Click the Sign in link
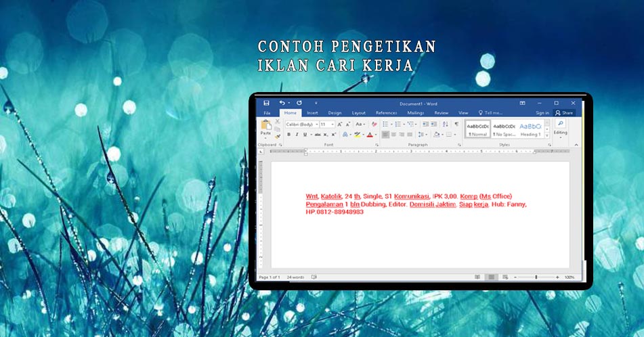644x337 pixels. [542, 113]
